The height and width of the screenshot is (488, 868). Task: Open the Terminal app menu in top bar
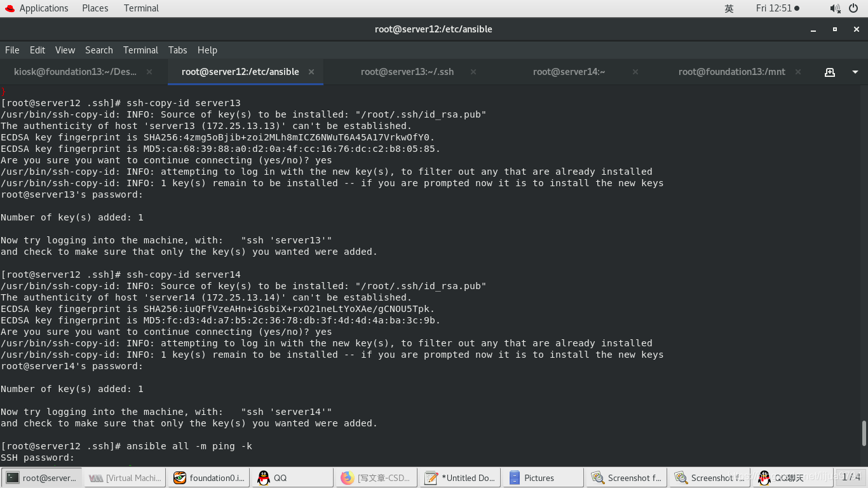(x=141, y=8)
